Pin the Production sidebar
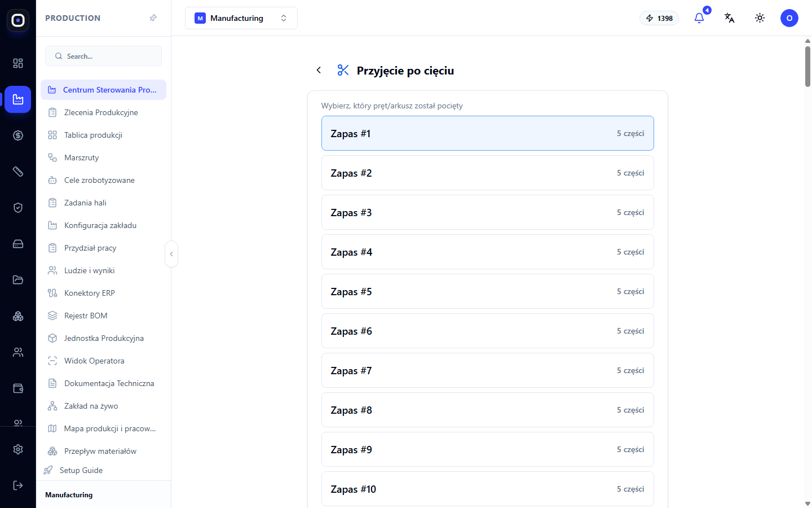Image resolution: width=812 pixels, height=508 pixels. pyautogui.click(x=153, y=18)
